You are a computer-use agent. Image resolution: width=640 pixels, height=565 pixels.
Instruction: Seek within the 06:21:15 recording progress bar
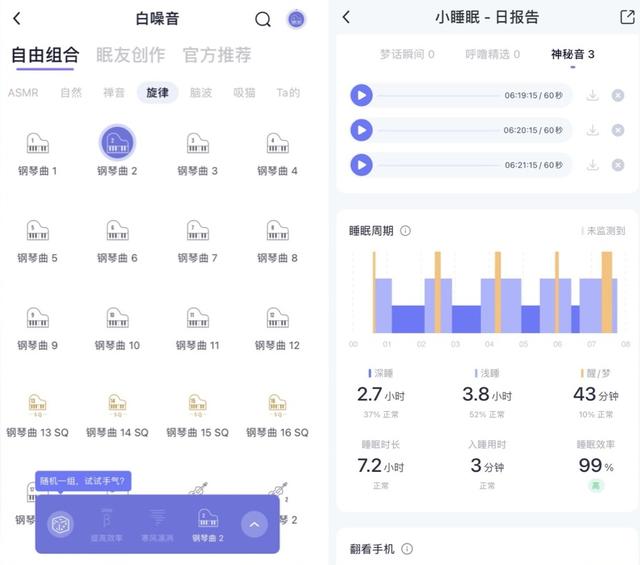click(440, 166)
